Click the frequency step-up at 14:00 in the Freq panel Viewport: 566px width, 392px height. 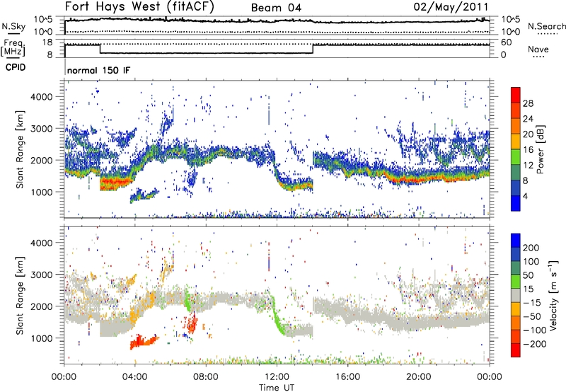313,49
